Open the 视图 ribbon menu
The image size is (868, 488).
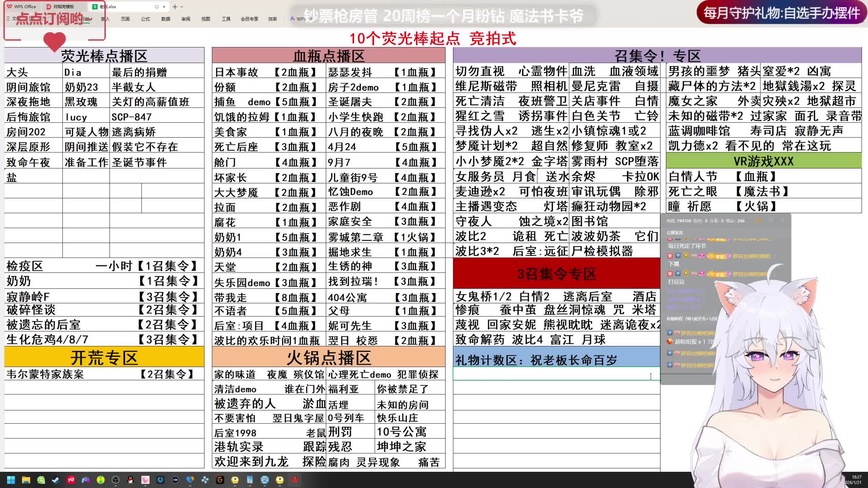pyautogui.click(x=205, y=19)
